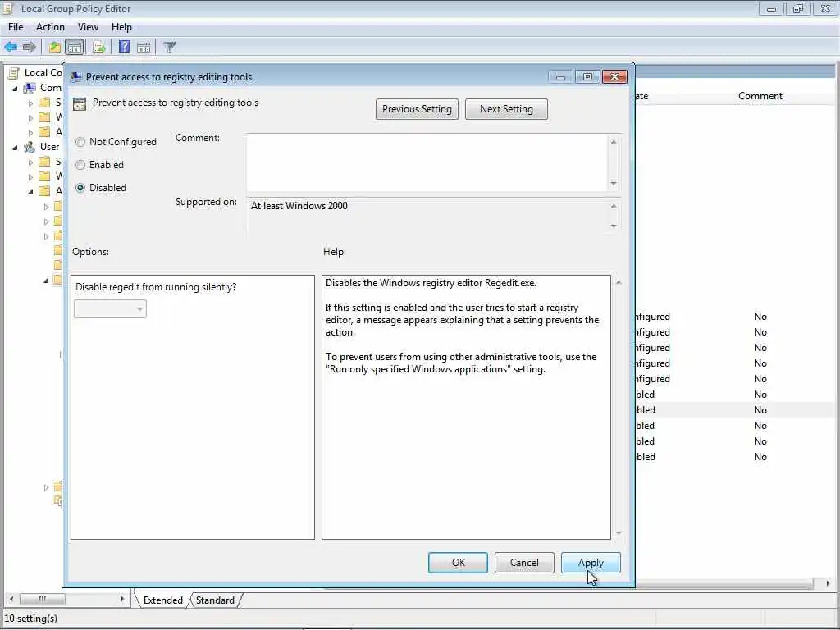Click Local Computer Policy root icon in tree
The image size is (840, 630).
pos(14,73)
